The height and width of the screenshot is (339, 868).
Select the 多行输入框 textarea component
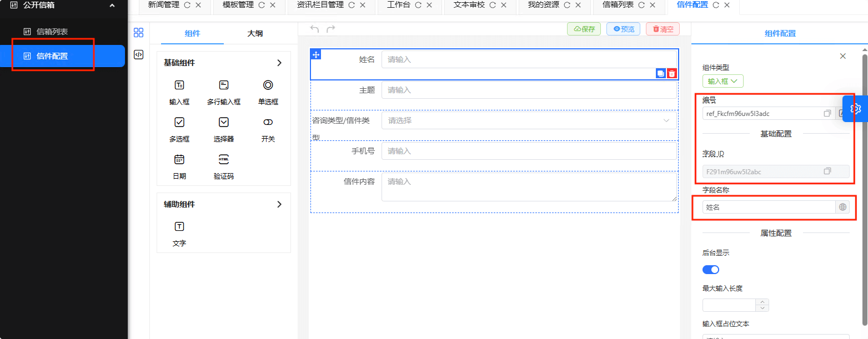tap(224, 92)
